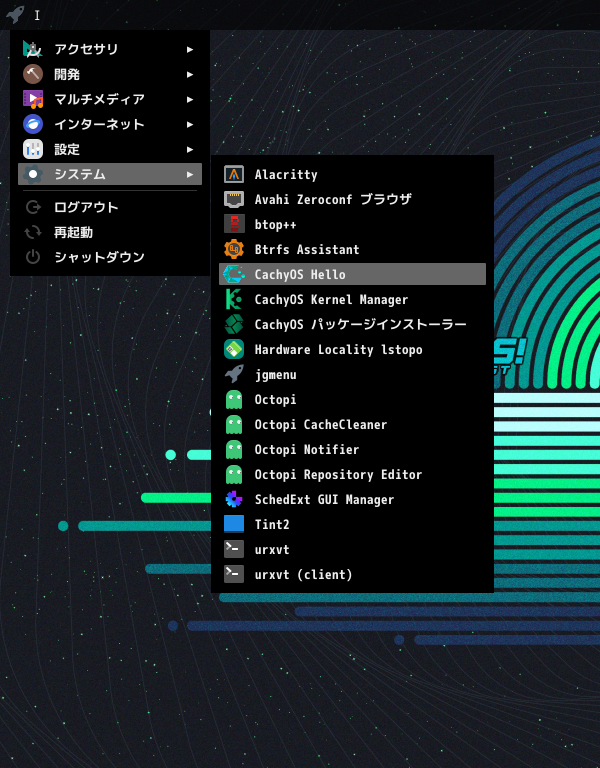Click the blue Tint2 square icon
The height and width of the screenshot is (768, 600).
234,524
